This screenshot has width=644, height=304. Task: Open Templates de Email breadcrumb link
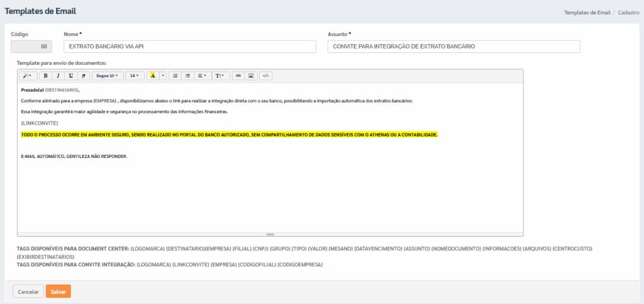coord(587,13)
